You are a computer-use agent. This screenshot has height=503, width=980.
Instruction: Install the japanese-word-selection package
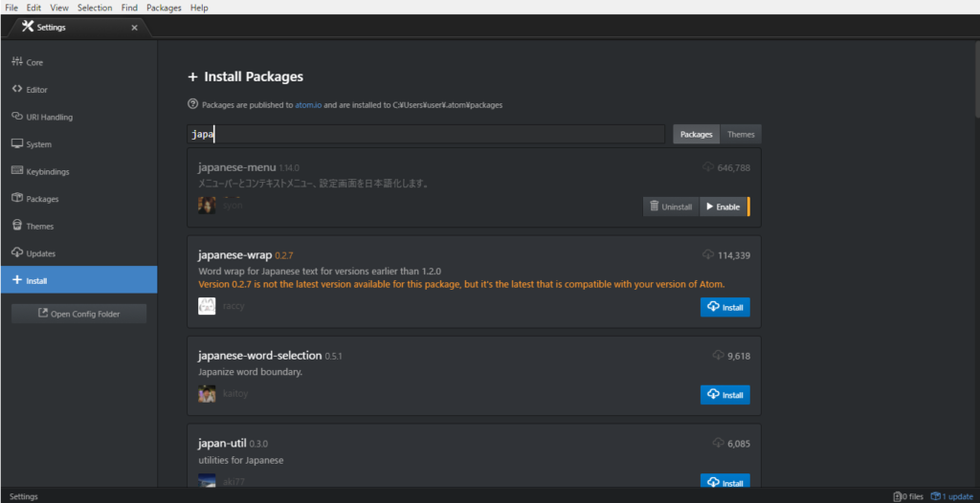click(725, 395)
